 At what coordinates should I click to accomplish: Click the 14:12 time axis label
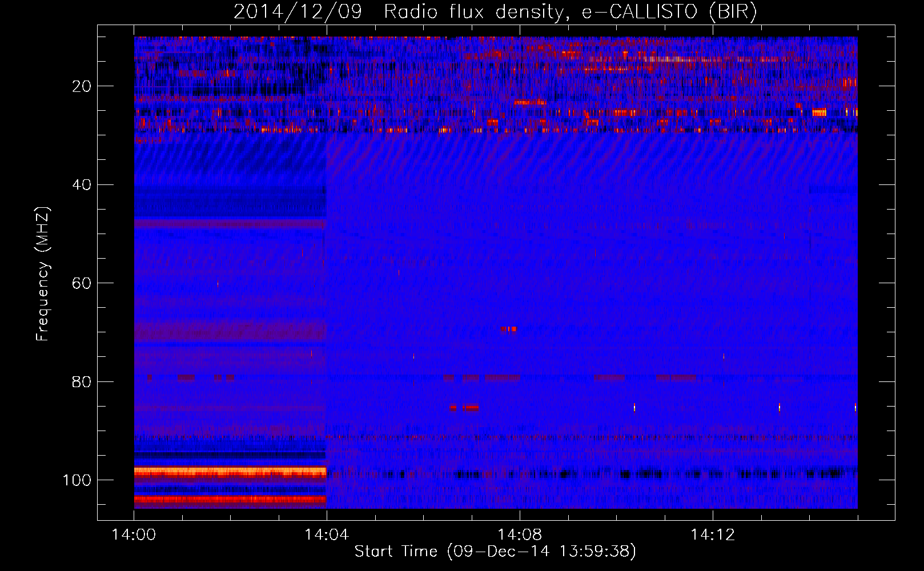point(713,535)
